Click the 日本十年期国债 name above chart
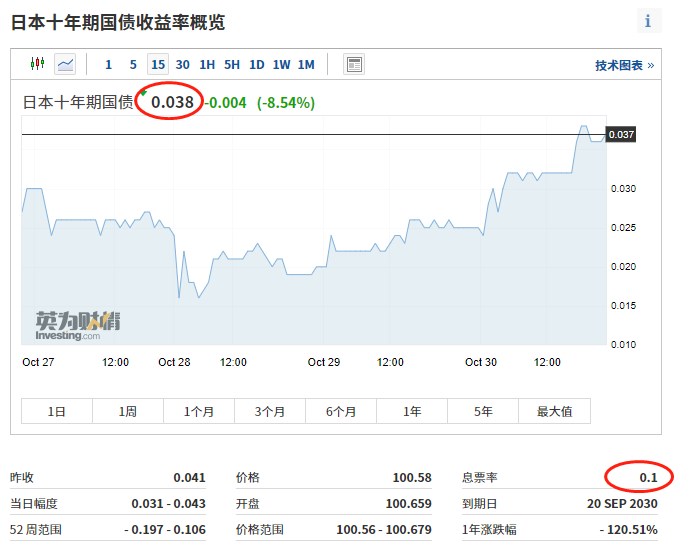The width and height of the screenshot is (675, 559). (x=78, y=102)
